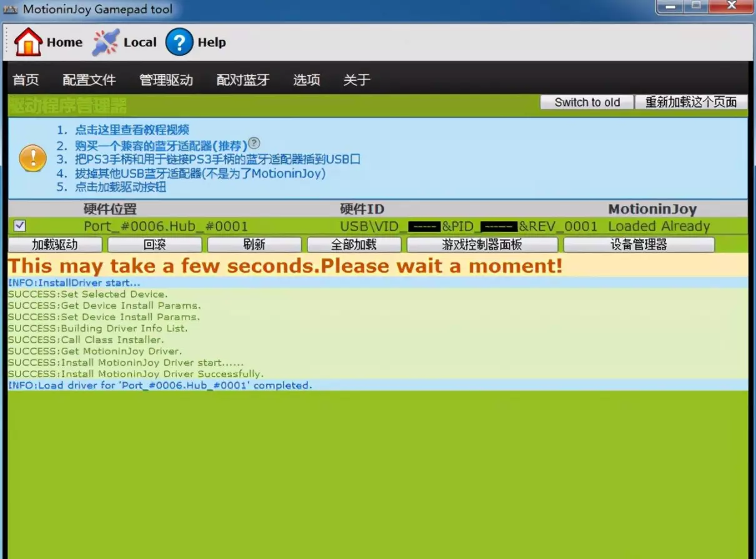Open the 游戏控制器面板 button
Screen dimensions: 756x559
point(482,244)
